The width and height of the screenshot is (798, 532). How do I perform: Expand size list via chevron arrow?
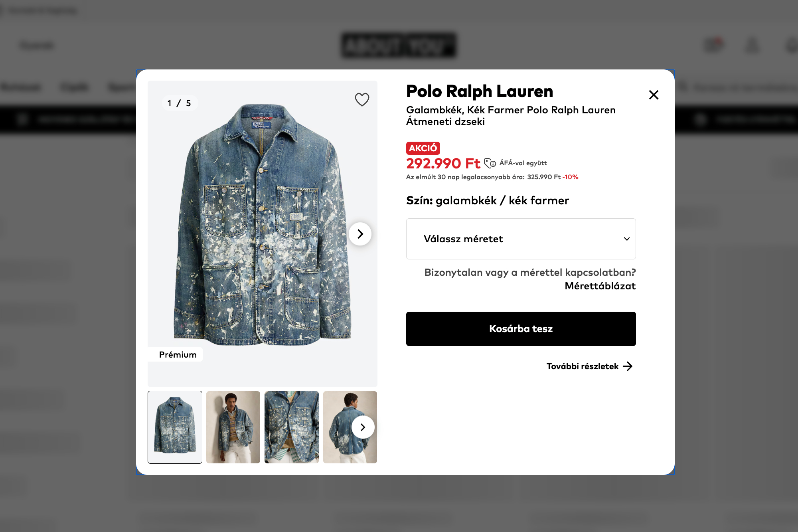(626, 239)
